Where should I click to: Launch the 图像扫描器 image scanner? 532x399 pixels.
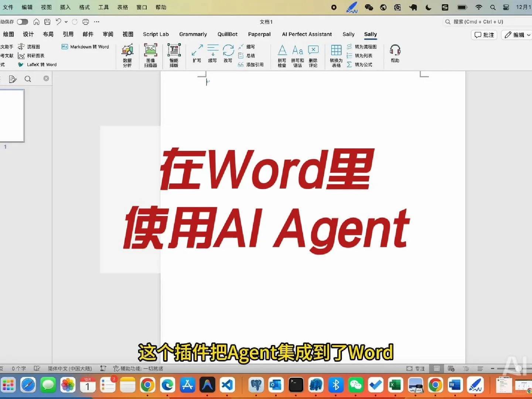(x=151, y=55)
